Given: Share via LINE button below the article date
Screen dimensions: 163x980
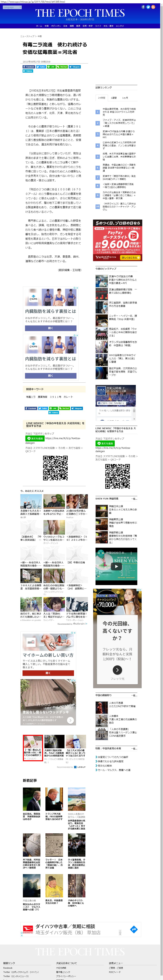Looking at the screenshot, I should point(51,67).
